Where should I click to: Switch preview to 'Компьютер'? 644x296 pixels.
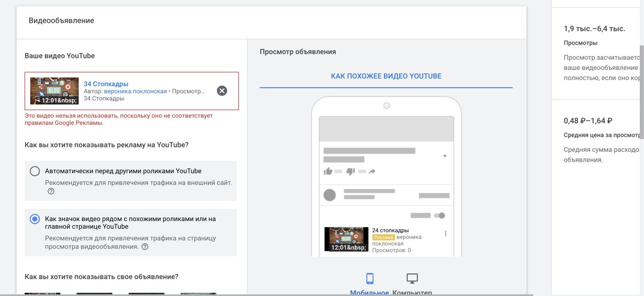click(412, 292)
